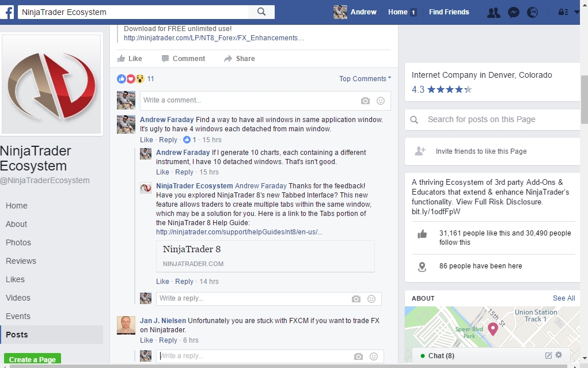Open the NinjaTrader 8 link preview card
588x368 pixels.
click(265, 256)
